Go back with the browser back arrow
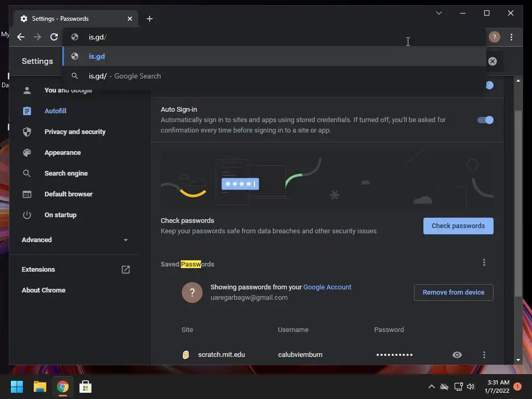The height and width of the screenshot is (399, 532). 21,37
